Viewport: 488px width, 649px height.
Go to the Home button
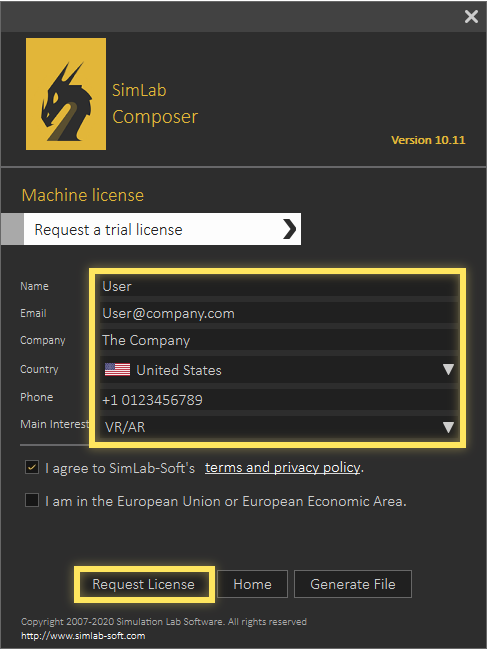252,584
